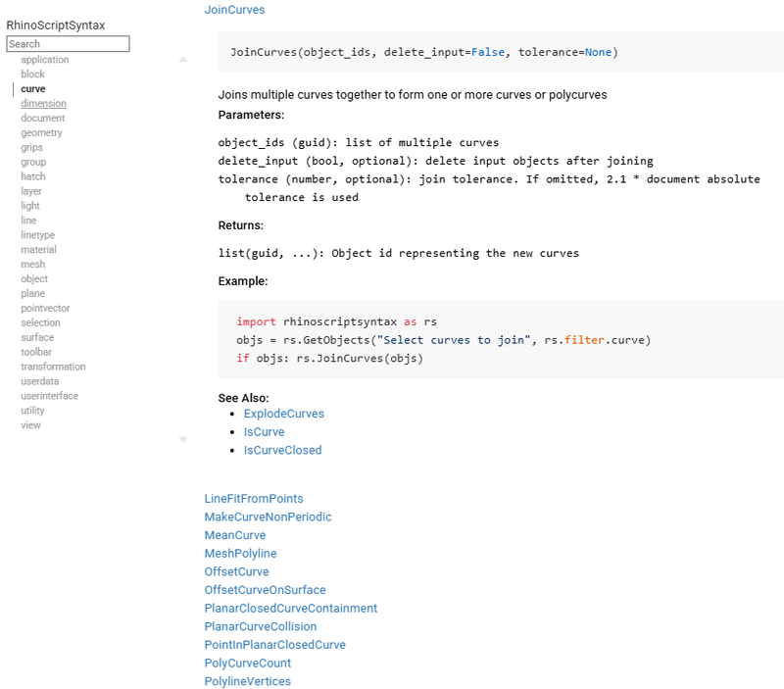Open the application category

point(45,60)
